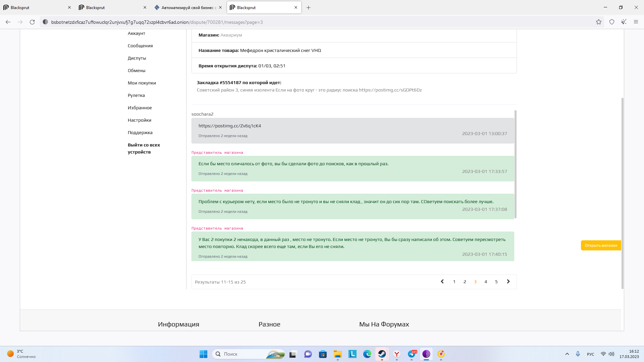Viewport: 644px width, 362px height.
Task: Click the Tor new identity broom icon
Action: (624, 22)
